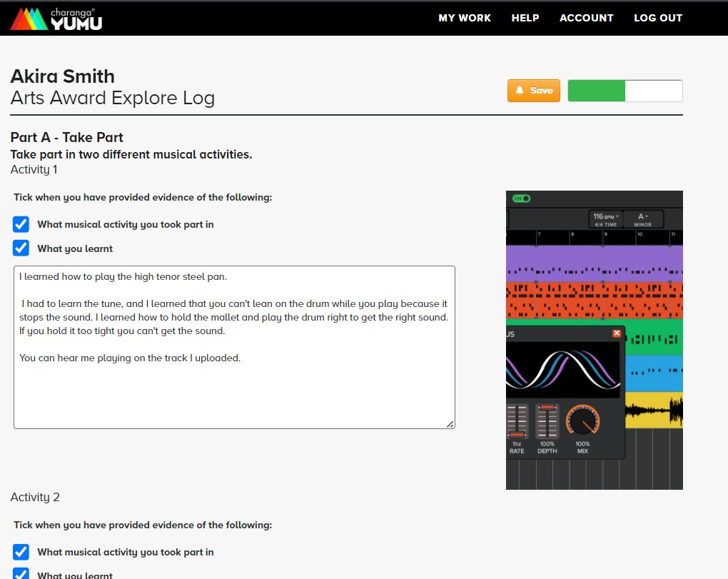Close the chorus effect panel with the red X
This screenshot has width=728, height=579.
[617, 333]
